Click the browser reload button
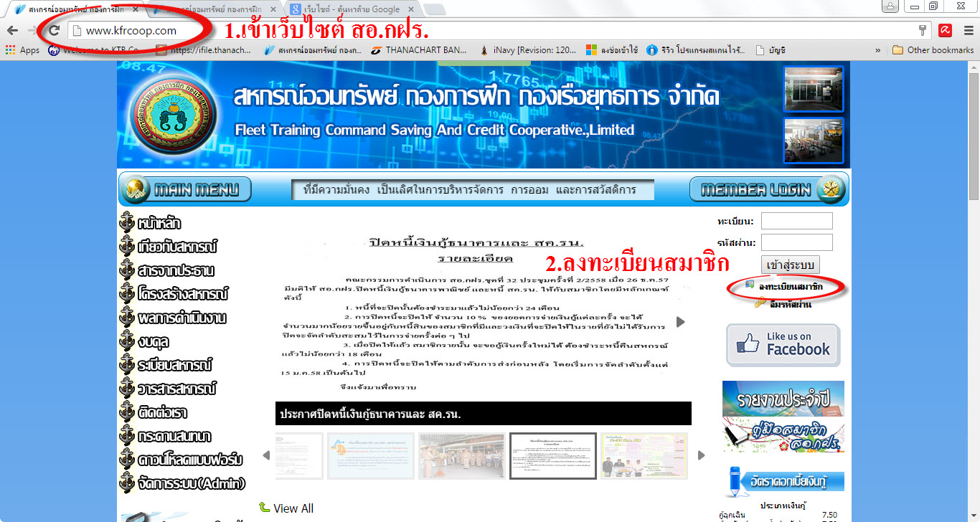Image resolution: width=980 pixels, height=522 pixels. [x=53, y=31]
